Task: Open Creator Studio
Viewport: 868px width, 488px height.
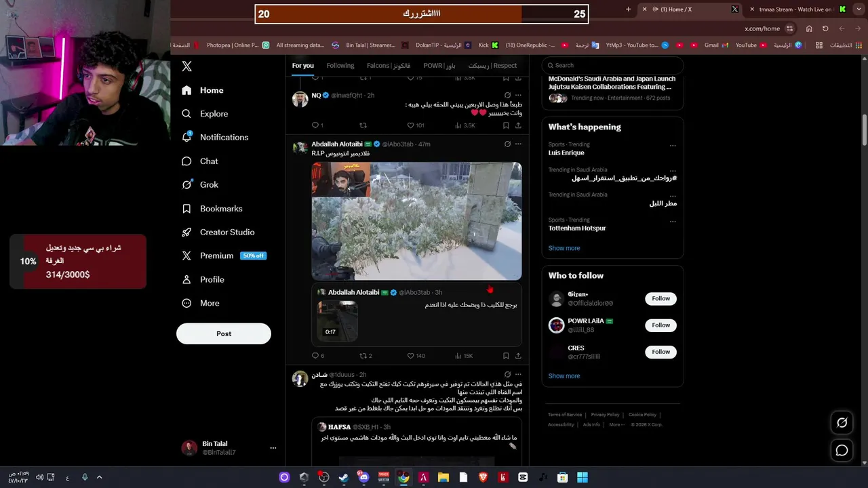Action: tap(218, 232)
